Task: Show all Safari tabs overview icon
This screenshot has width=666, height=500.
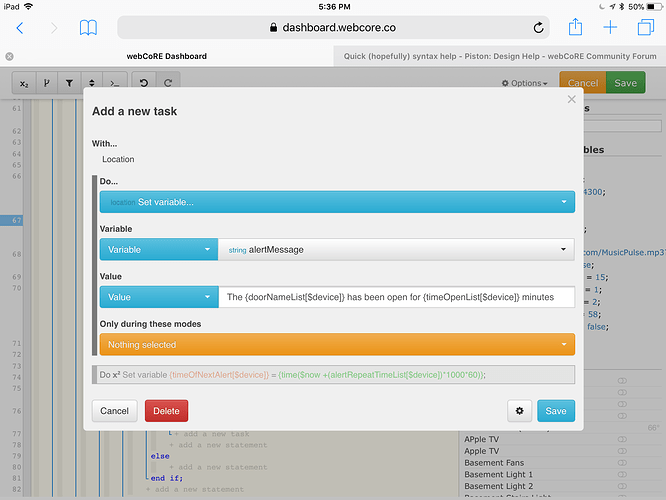Action: point(646,28)
